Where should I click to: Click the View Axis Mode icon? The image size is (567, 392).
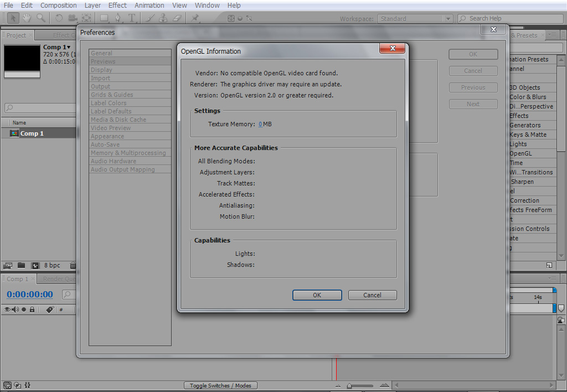[249, 18]
